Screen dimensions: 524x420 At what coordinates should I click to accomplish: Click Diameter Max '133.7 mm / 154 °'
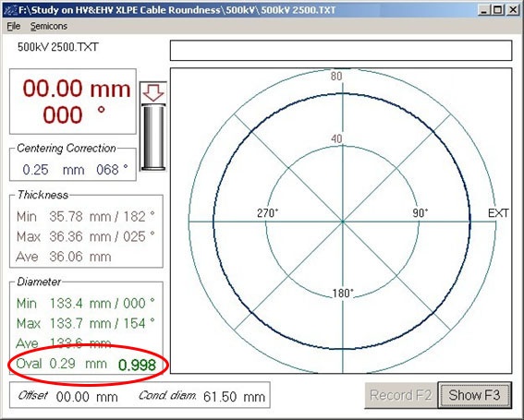pos(103,323)
